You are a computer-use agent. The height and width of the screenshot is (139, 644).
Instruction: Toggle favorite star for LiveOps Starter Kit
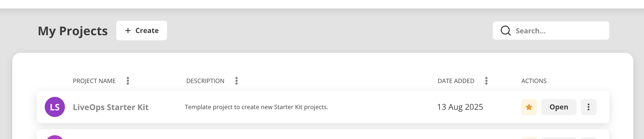(529, 107)
